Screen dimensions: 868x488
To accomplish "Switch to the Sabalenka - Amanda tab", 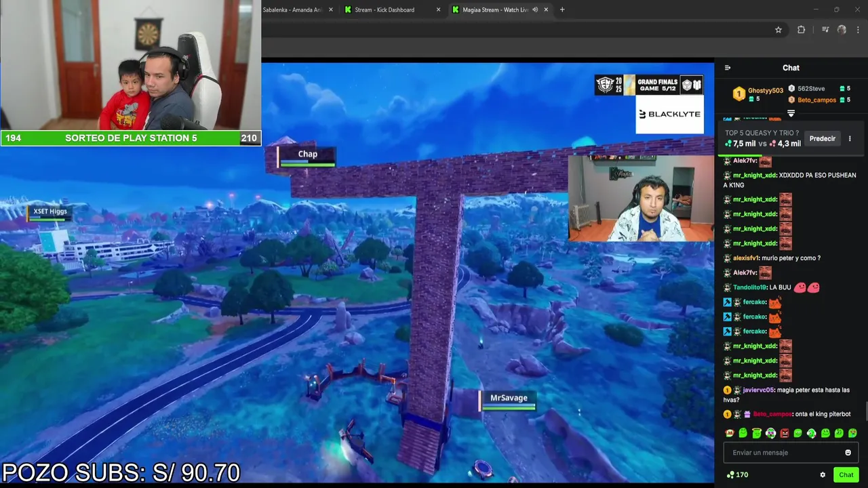I will pyautogui.click(x=292, y=9).
